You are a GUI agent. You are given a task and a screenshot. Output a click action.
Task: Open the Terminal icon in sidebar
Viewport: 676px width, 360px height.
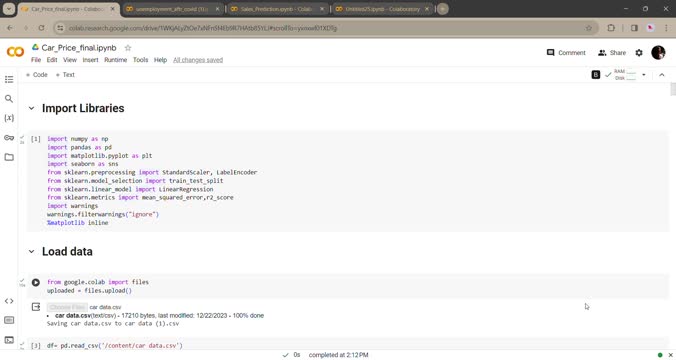(9, 340)
